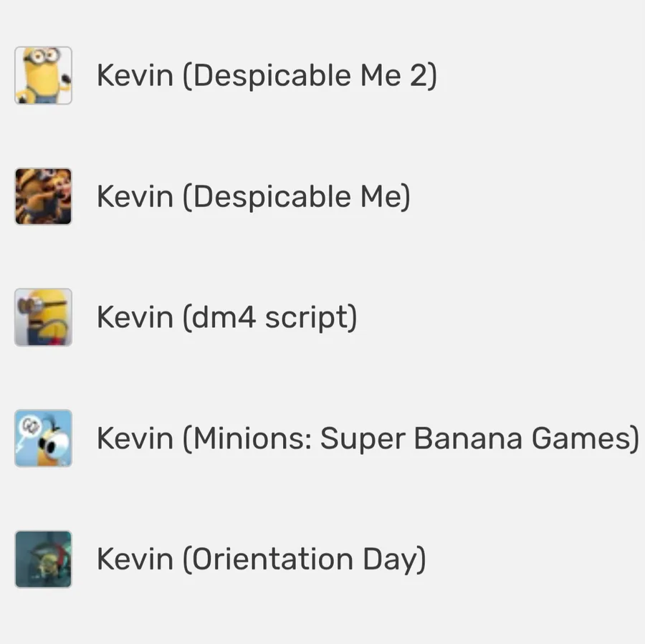Screen dimensions: 645x644
Task: Select the Kevin (dm4 script) thumbnail
Action: 43,317
